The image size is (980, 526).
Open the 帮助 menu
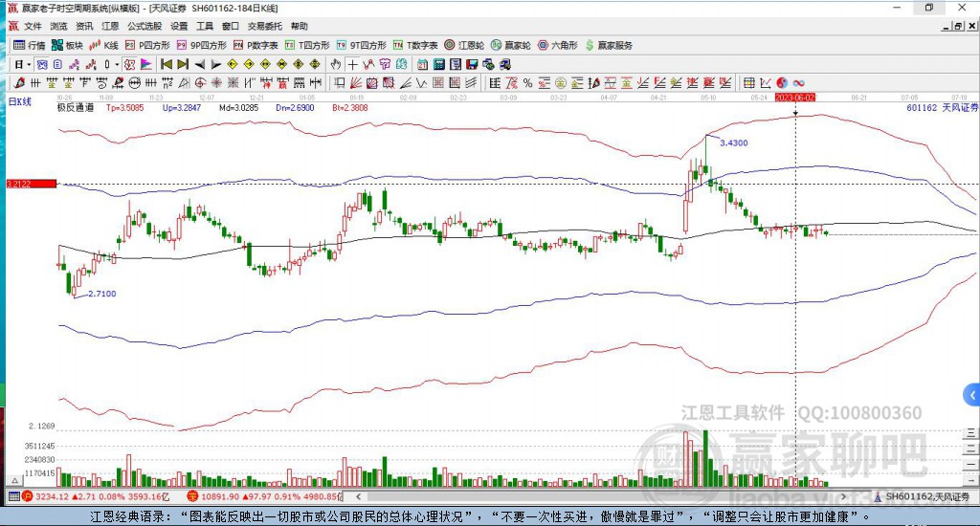299,26
